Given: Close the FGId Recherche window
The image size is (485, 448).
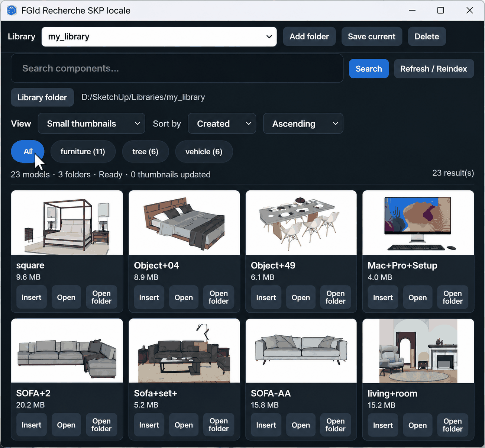Looking at the screenshot, I should click(x=470, y=10).
